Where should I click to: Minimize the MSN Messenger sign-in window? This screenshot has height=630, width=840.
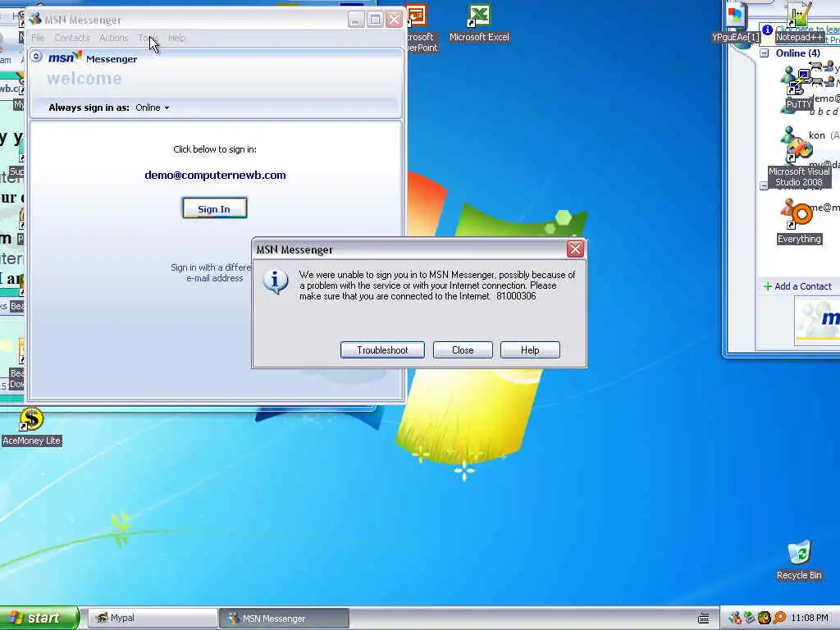coord(356,21)
